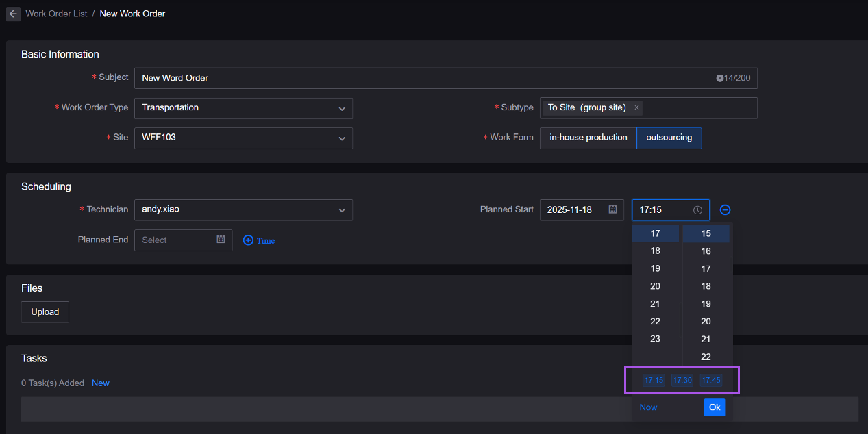Click the clock icon in time field

pyautogui.click(x=697, y=210)
